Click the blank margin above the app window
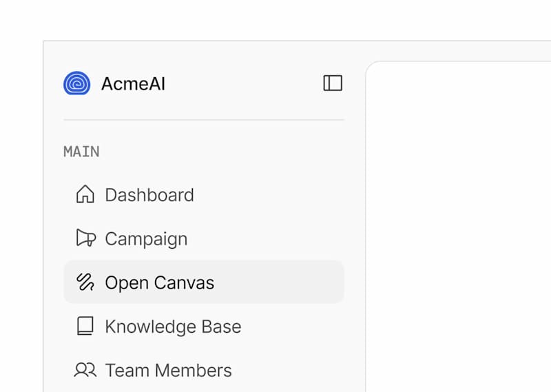This screenshot has height=392, width=551. pos(275,19)
